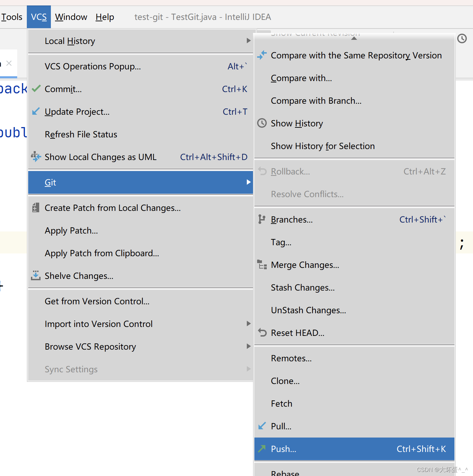This screenshot has height=476, width=473.
Task: Choose Push... in Git submenu
Action: coord(354,449)
